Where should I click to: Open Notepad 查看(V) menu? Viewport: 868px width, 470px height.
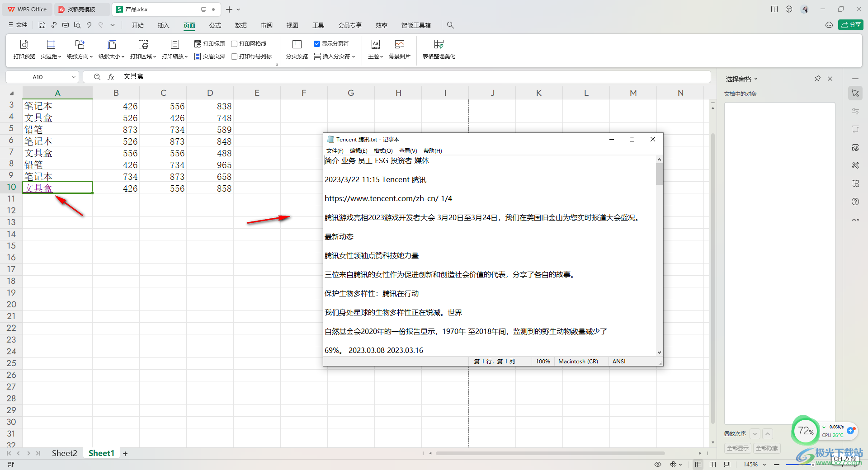408,151
